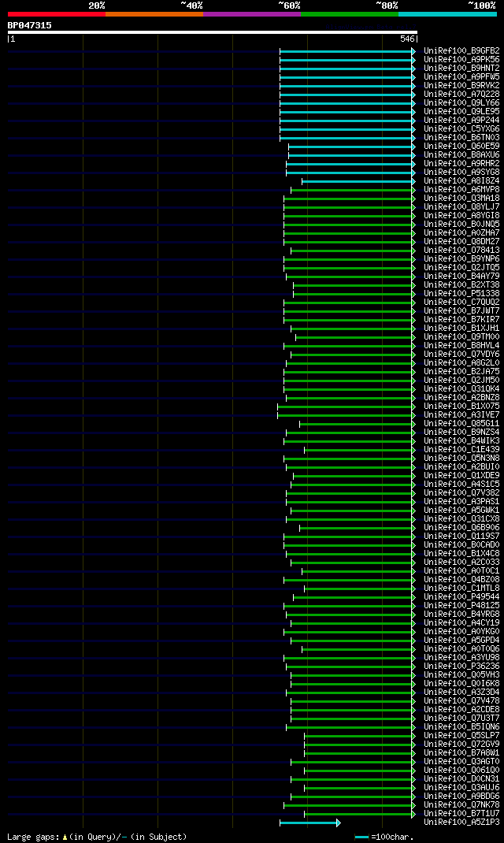Select the UniRef100_Q7V382 label
The image size is (504, 843).
[461, 492]
